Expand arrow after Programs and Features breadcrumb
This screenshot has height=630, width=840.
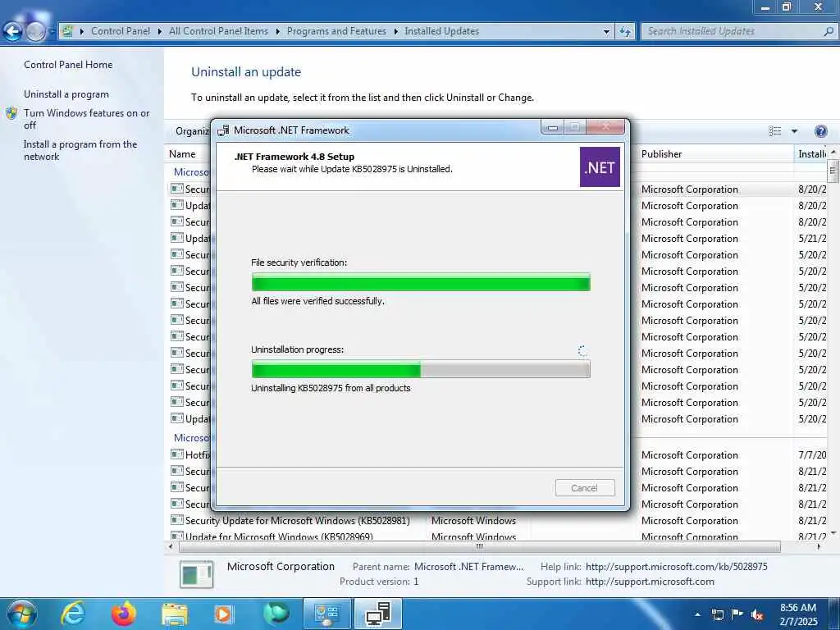[395, 32]
